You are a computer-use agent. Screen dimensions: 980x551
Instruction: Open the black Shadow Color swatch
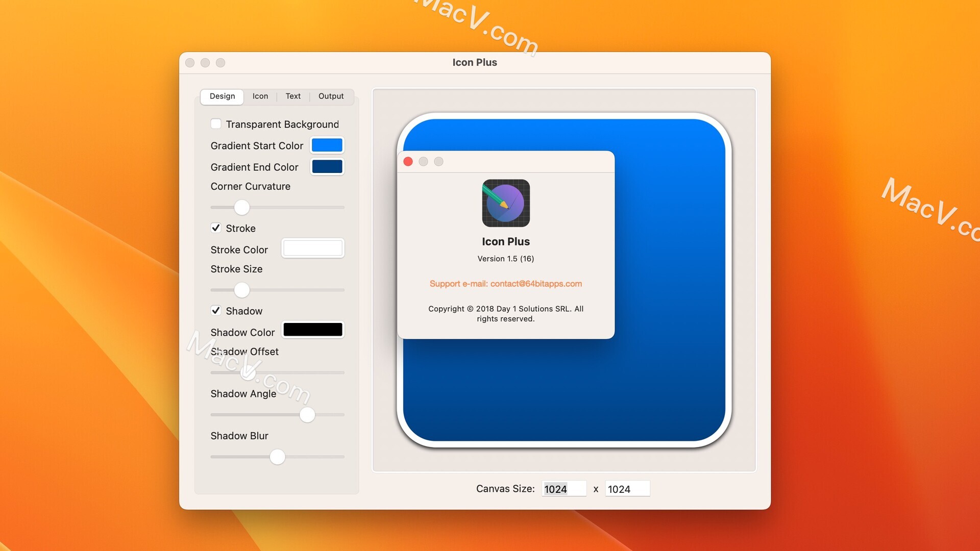313,330
